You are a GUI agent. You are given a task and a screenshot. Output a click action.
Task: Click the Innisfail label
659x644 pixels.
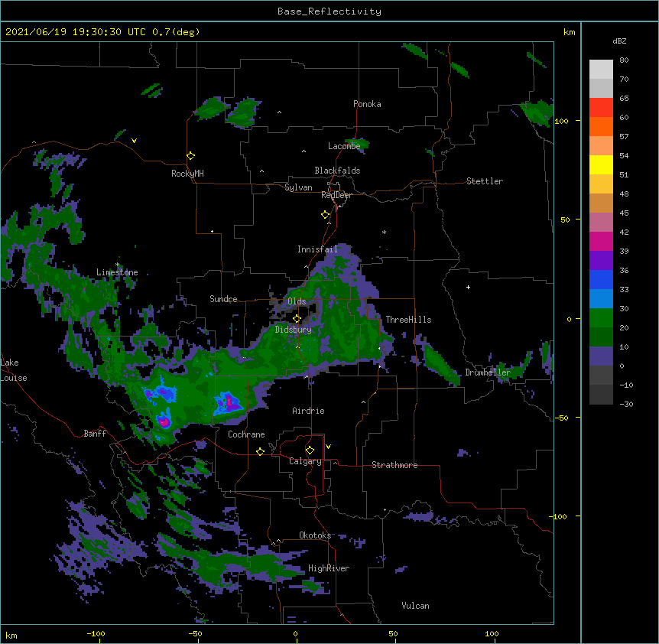pyautogui.click(x=317, y=249)
